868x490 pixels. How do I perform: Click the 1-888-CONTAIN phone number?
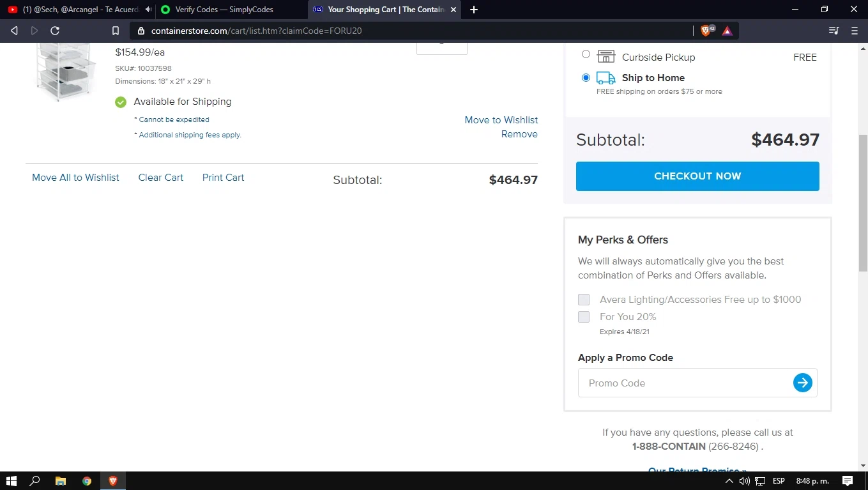click(669, 447)
